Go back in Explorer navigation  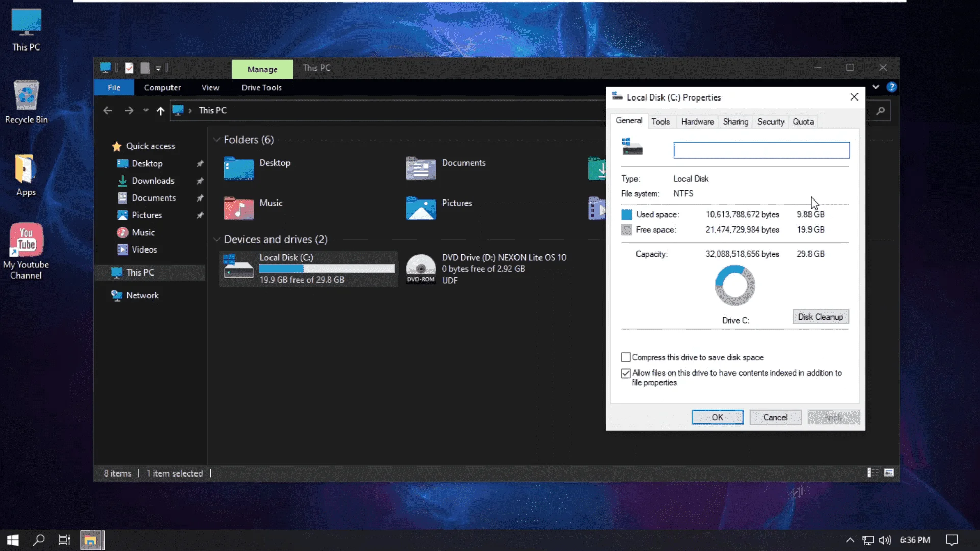pos(108,110)
